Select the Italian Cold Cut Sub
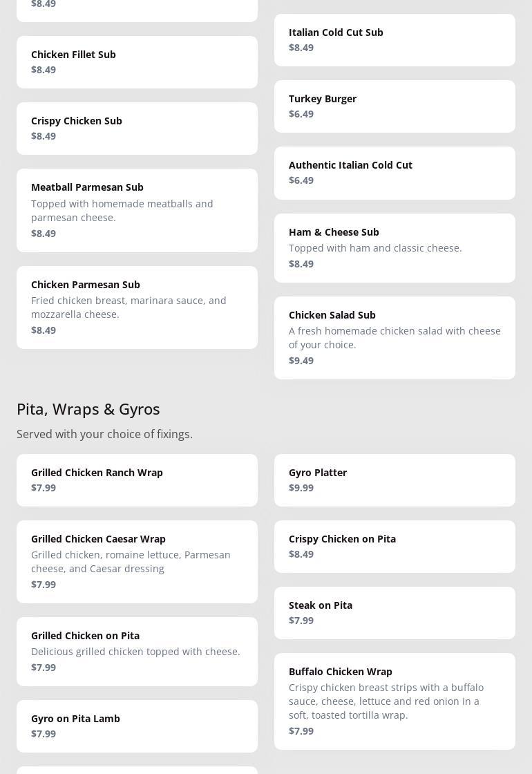This screenshot has height=774, width=532. click(x=395, y=40)
